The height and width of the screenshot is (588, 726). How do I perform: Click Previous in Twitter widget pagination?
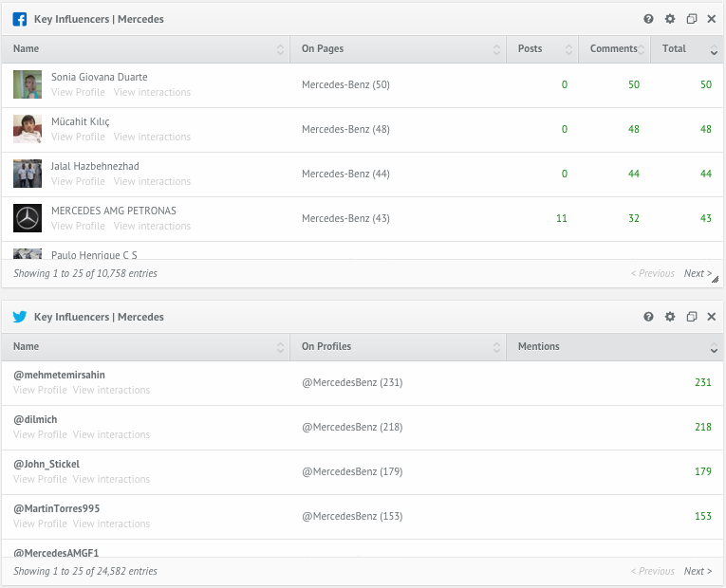coord(653,571)
